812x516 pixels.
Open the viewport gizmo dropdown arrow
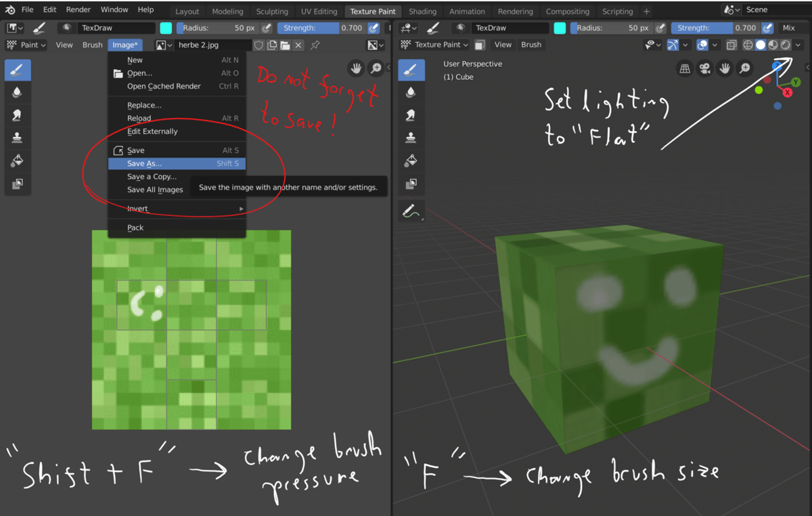click(685, 45)
